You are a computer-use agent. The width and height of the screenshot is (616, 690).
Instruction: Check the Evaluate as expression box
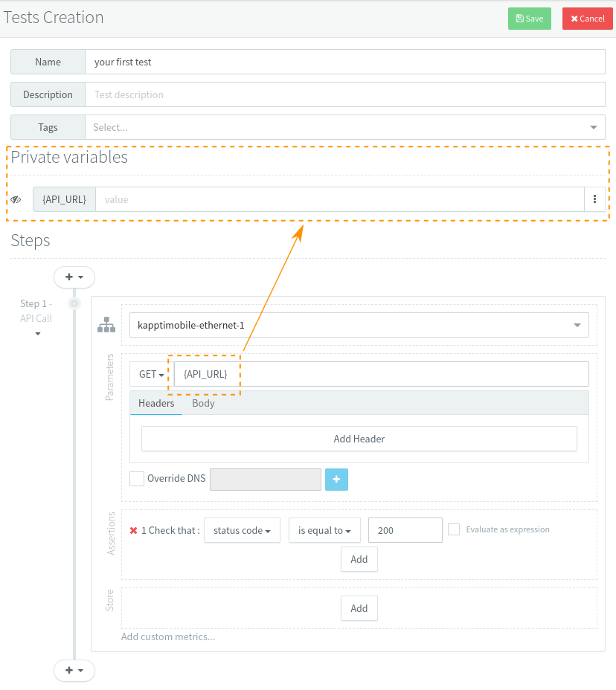pos(454,529)
